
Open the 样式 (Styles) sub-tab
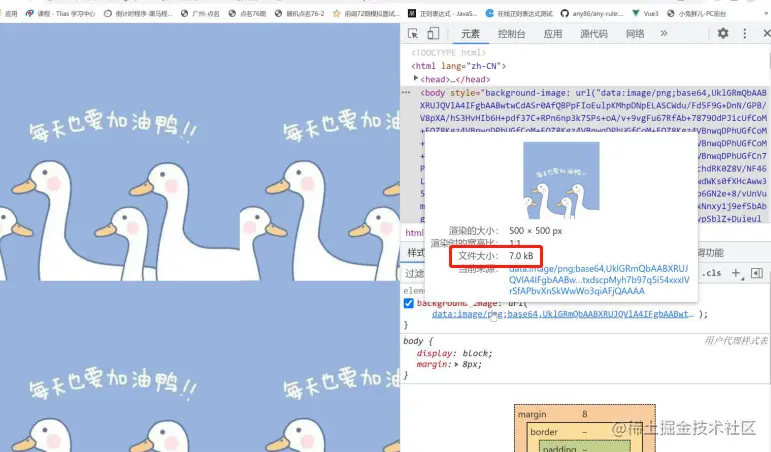click(416, 253)
